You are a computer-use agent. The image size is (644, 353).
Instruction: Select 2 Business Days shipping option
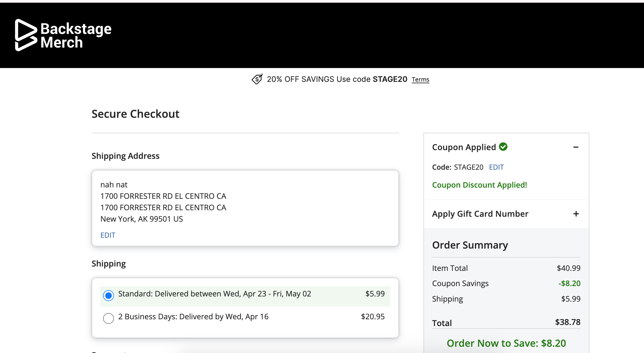[x=109, y=318]
